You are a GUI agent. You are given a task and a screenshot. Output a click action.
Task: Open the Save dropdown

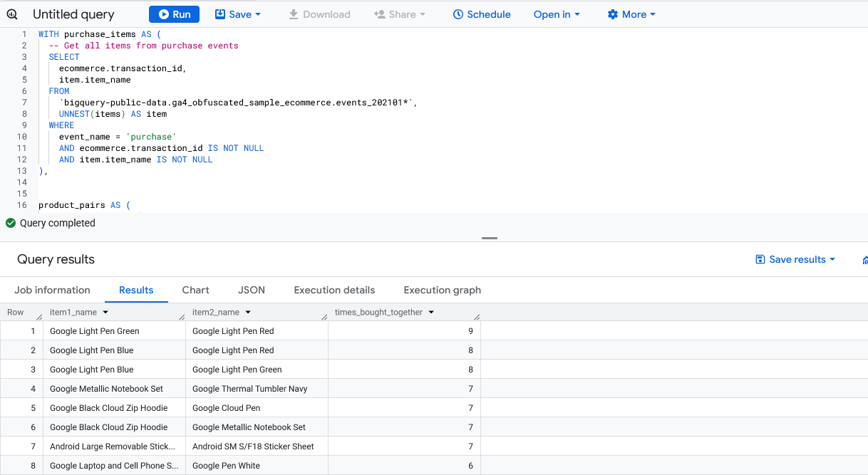pos(238,14)
